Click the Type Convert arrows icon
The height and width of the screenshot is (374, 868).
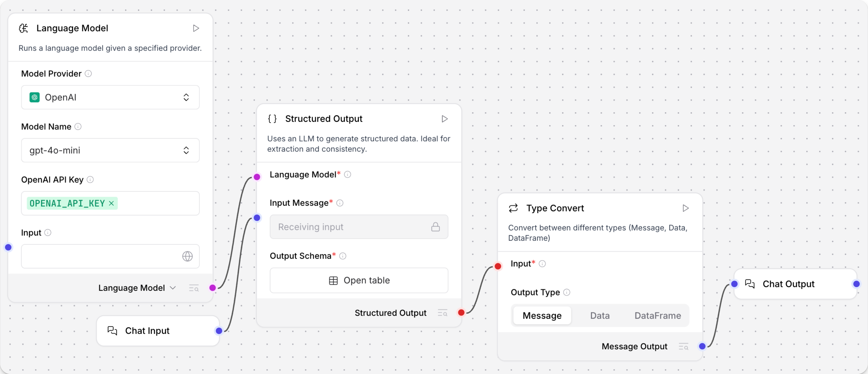pyautogui.click(x=513, y=208)
